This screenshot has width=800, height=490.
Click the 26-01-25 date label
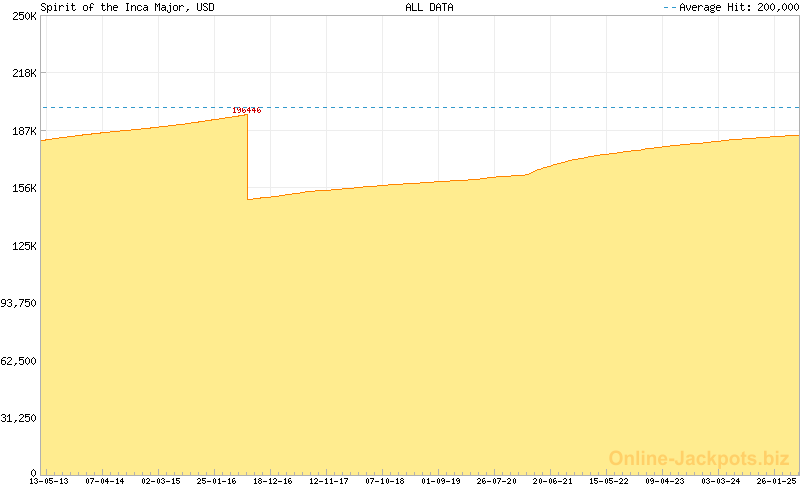777,481
